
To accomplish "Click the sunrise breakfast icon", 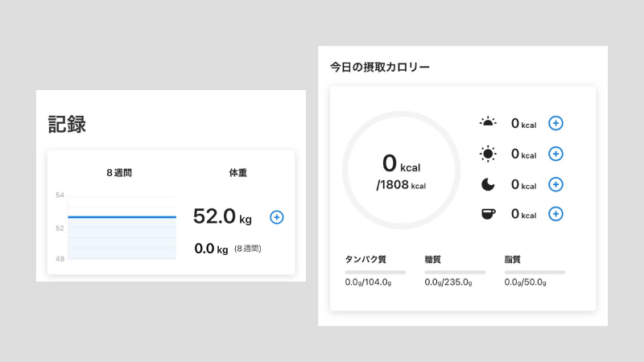I will pyautogui.click(x=488, y=123).
